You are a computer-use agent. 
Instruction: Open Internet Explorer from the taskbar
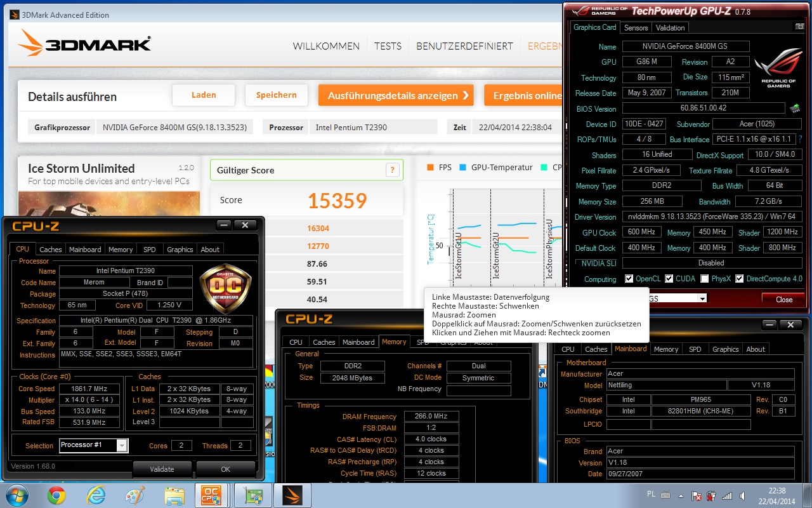[96, 495]
